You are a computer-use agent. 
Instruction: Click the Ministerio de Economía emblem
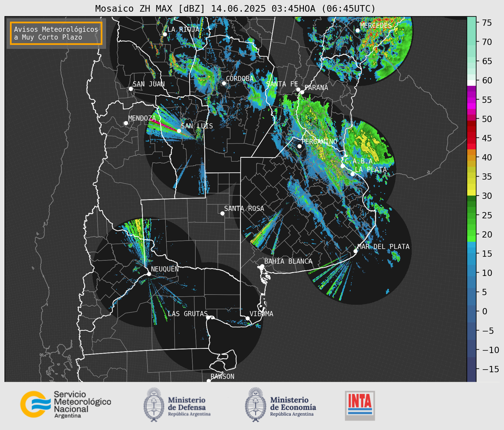[255, 405]
